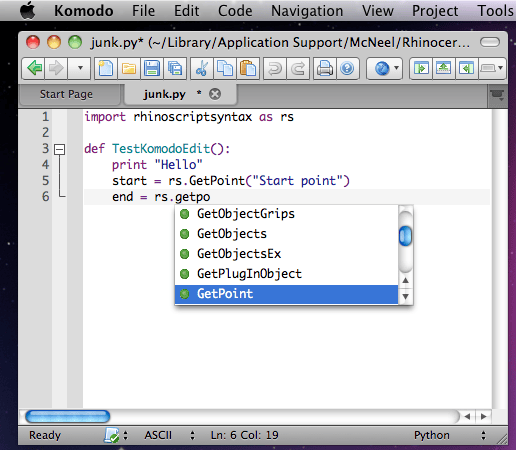The height and width of the screenshot is (450, 516).
Task: Choose highlighted GetPoint completion
Action: 286,294
